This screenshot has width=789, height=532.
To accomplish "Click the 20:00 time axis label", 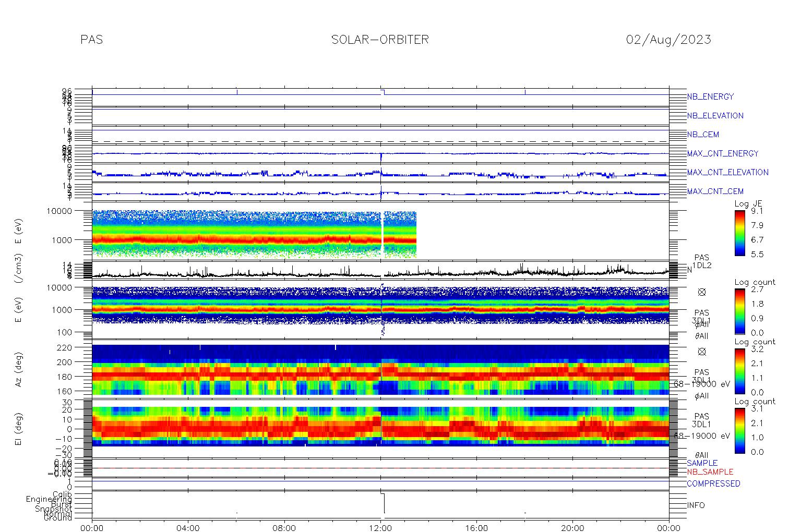I will pyautogui.click(x=572, y=528).
